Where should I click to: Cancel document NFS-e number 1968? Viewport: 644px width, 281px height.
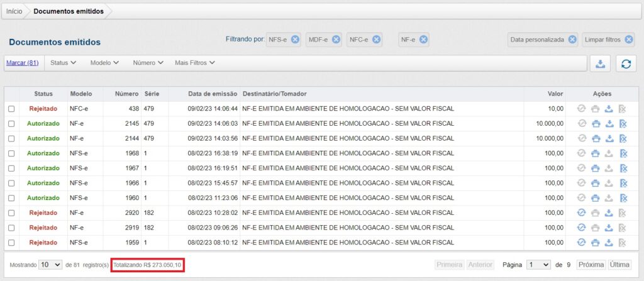point(623,154)
